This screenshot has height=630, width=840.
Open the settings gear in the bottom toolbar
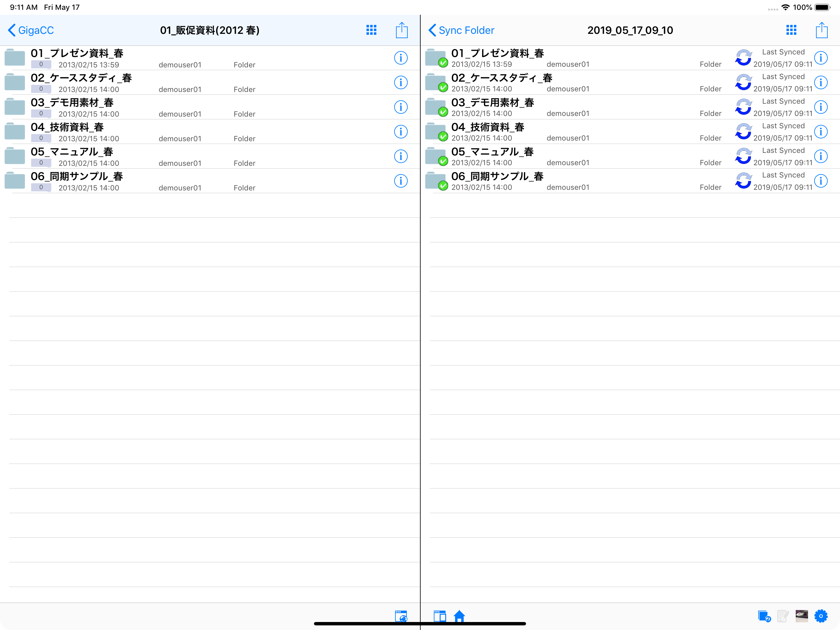(x=821, y=616)
